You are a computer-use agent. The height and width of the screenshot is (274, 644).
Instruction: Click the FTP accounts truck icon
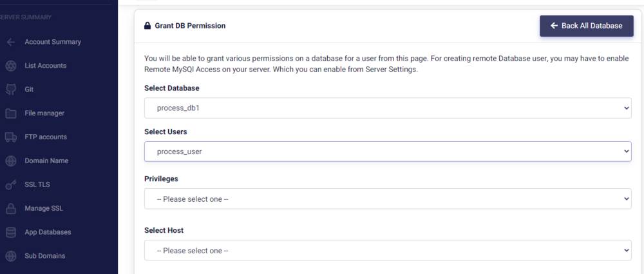[x=10, y=137]
